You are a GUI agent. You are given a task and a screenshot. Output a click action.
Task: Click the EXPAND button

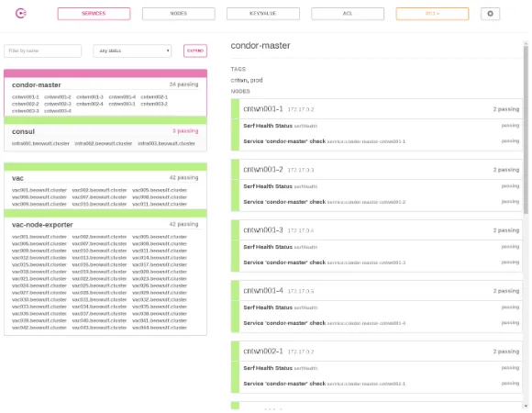(195, 50)
